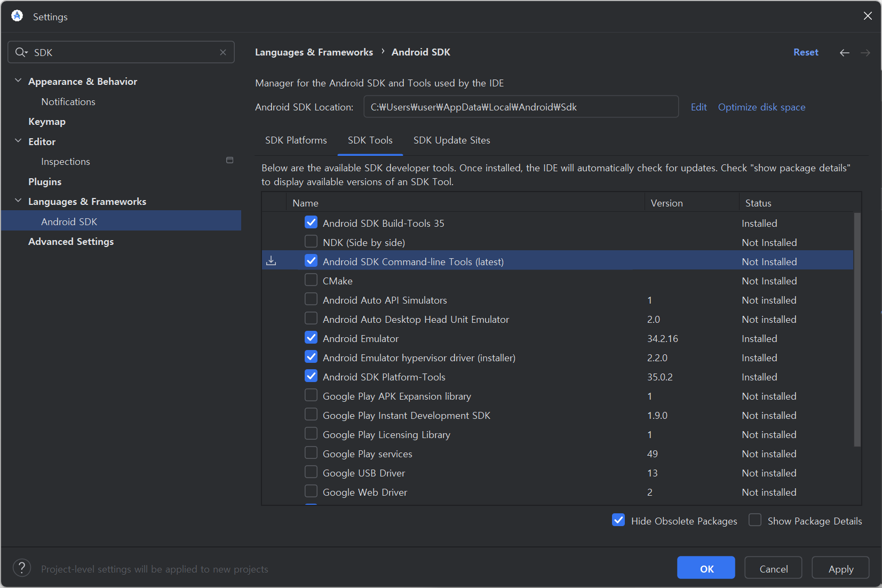The height and width of the screenshot is (588, 882).
Task: Check Google Play Licensing Library
Action: [x=311, y=434]
